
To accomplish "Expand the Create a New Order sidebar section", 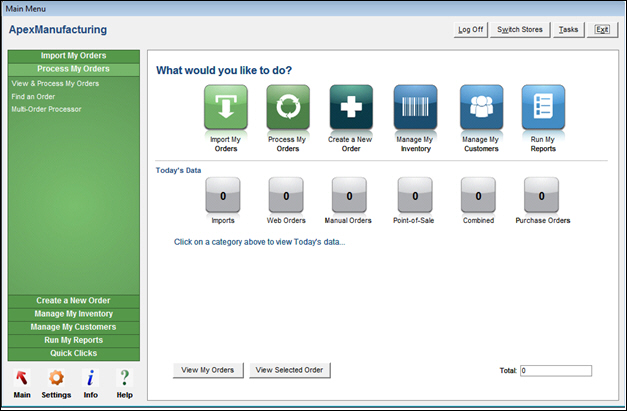I will 74,301.
